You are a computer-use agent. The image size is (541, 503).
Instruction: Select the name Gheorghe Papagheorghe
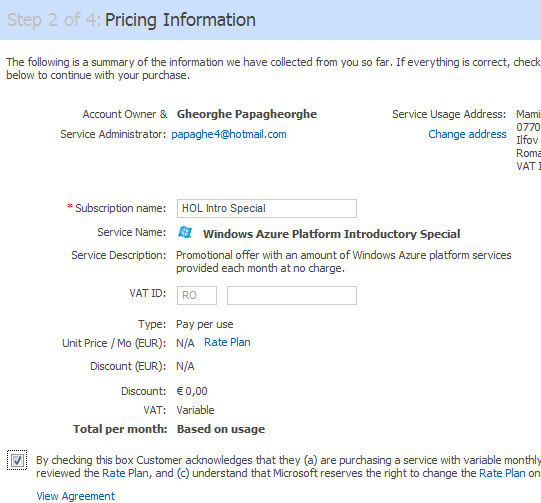click(x=247, y=114)
